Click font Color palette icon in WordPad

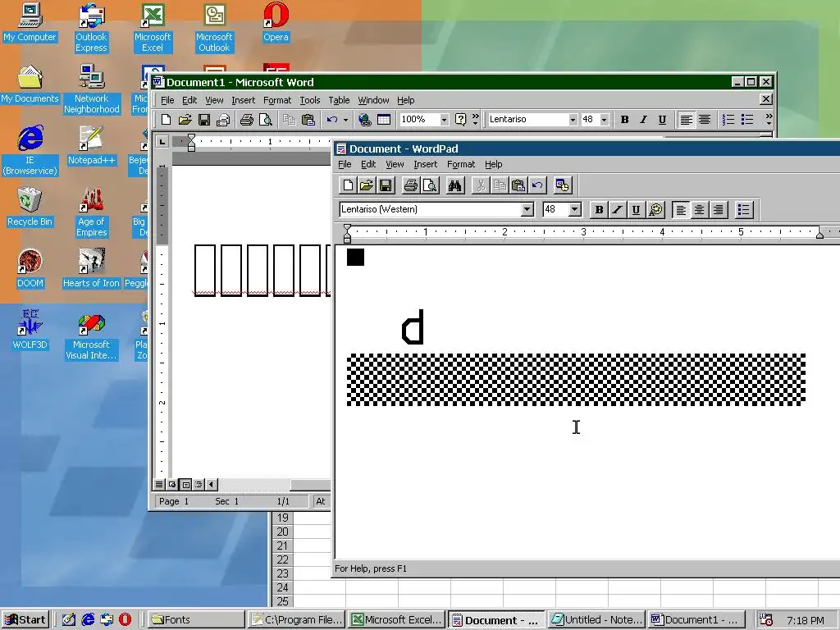pyautogui.click(x=655, y=209)
